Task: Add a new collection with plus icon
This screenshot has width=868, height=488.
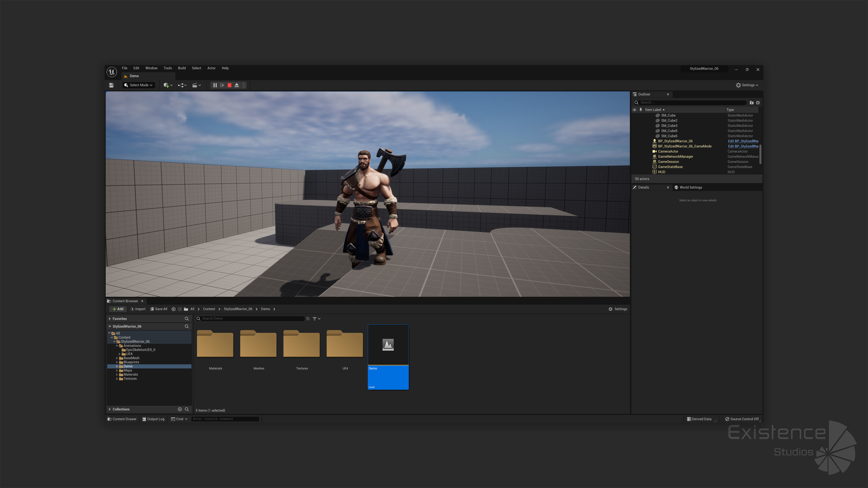Action: [180, 410]
